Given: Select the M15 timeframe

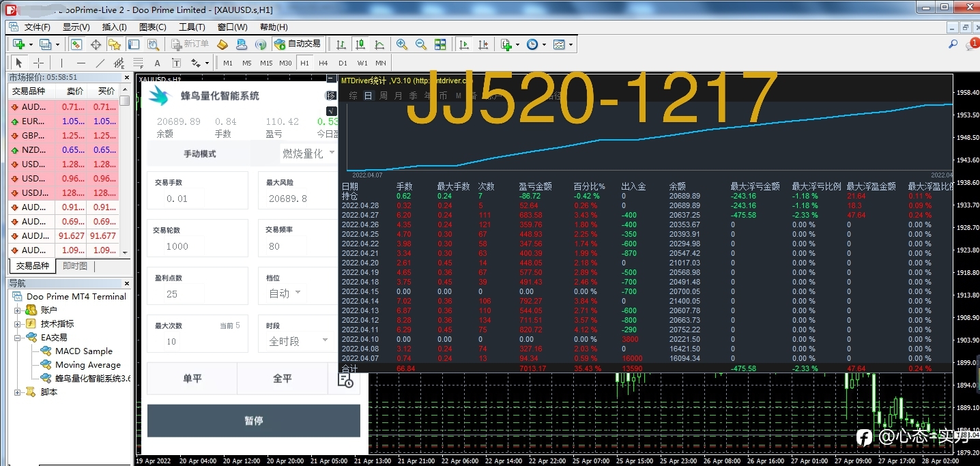Looking at the screenshot, I should [266, 63].
